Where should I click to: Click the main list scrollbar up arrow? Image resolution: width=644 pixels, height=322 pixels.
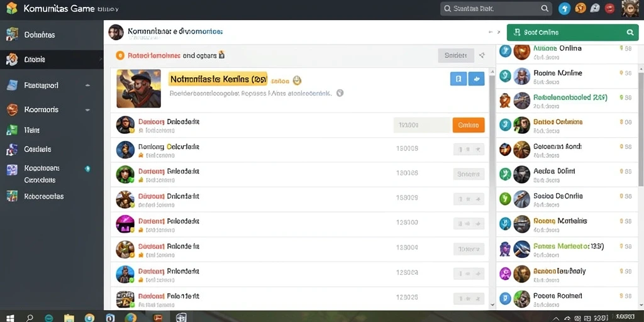(492, 71)
